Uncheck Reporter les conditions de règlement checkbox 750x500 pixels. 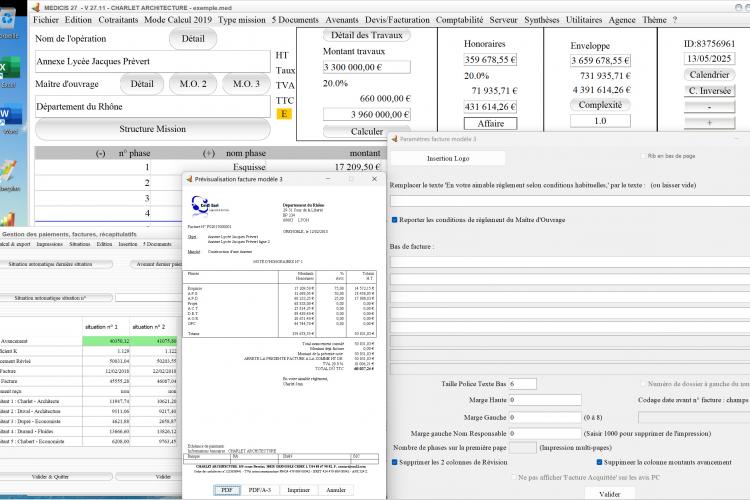(395, 220)
